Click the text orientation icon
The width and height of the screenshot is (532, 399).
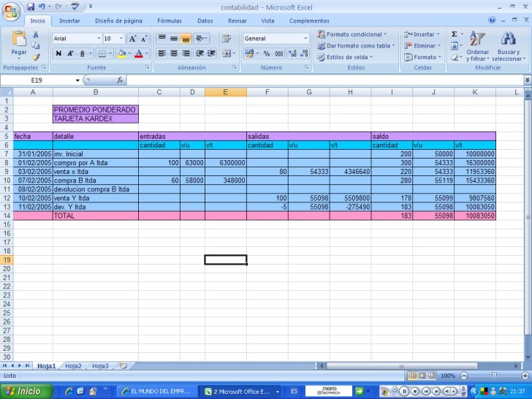200,38
